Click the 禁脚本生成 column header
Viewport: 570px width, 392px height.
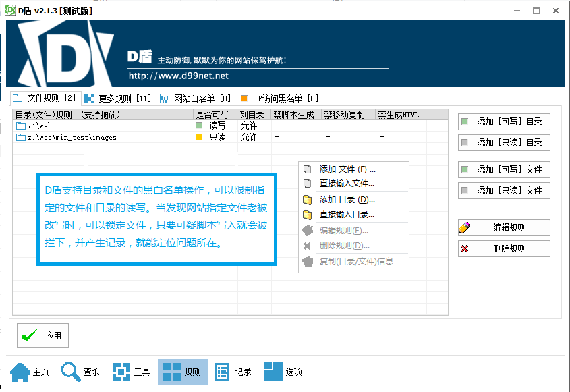point(296,115)
